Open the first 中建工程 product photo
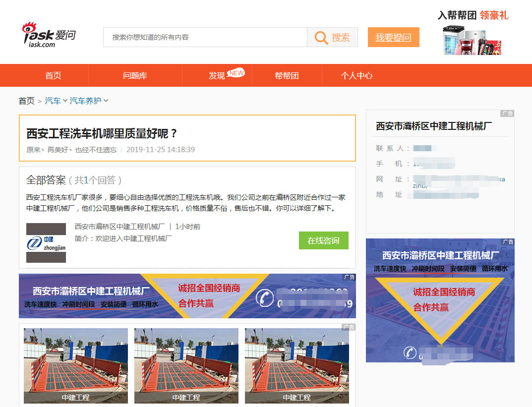 click(76, 366)
